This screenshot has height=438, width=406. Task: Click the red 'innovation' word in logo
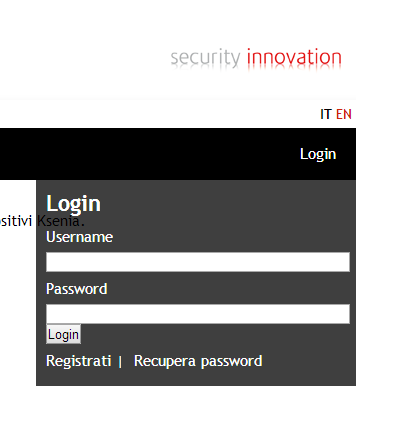click(294, 58)
